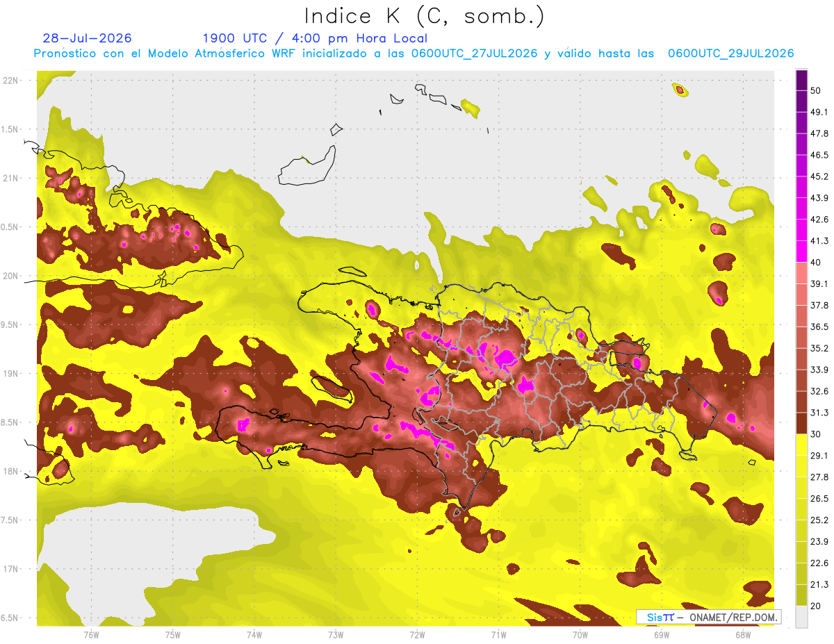Click the colorbar value '32.6'
The image size is (834, 644).
point(819,391)
